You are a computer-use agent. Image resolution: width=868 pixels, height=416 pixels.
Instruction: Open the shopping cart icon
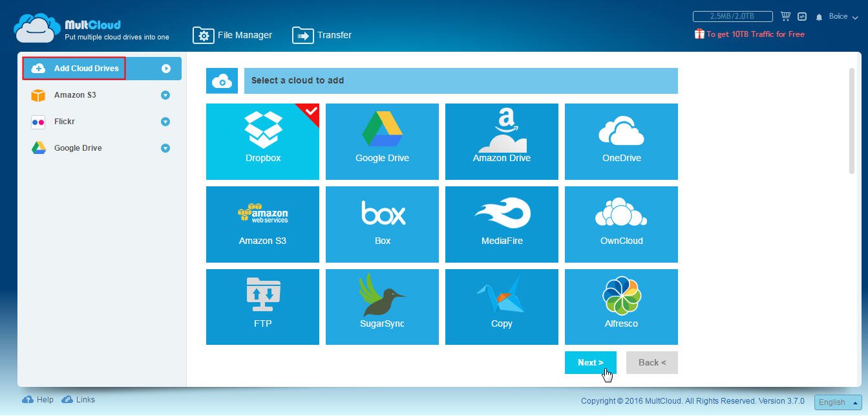786,16
